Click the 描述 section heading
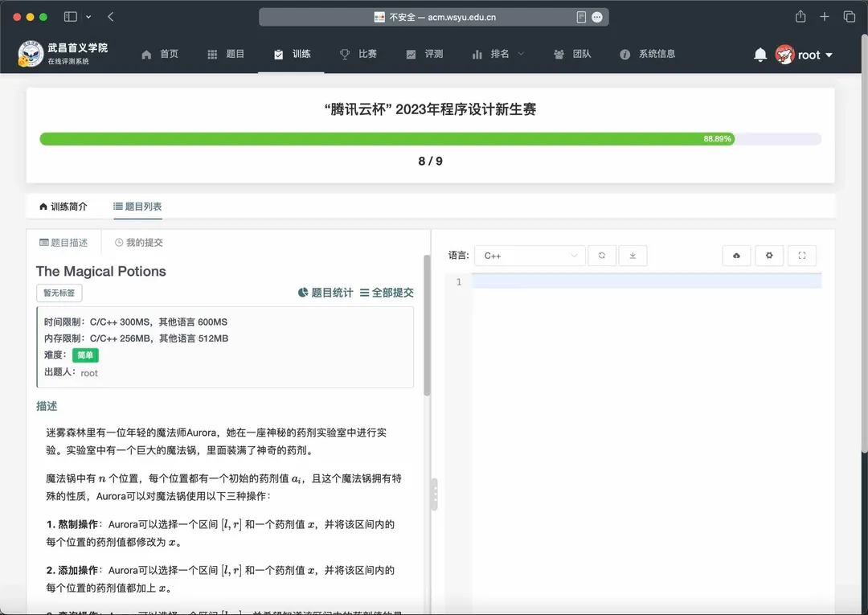 [x=47, y=406]
